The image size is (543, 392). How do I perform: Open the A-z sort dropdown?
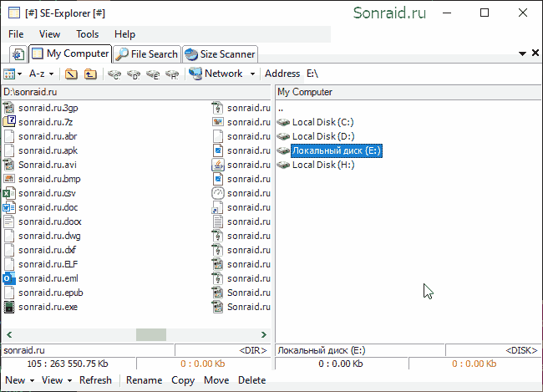click(x=41, y=74)
